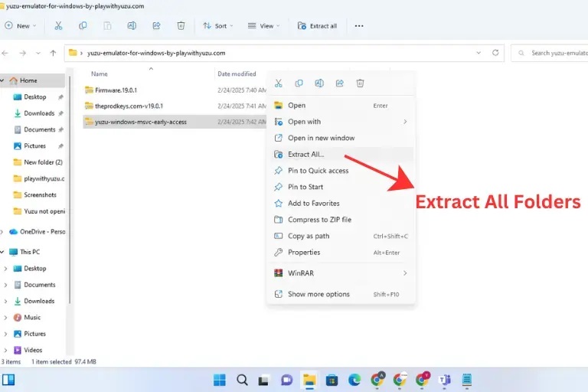The width and height of the screenshot is (588, 392).
Task: Go up one folder with Up arrow
Action: click(53, 53)
